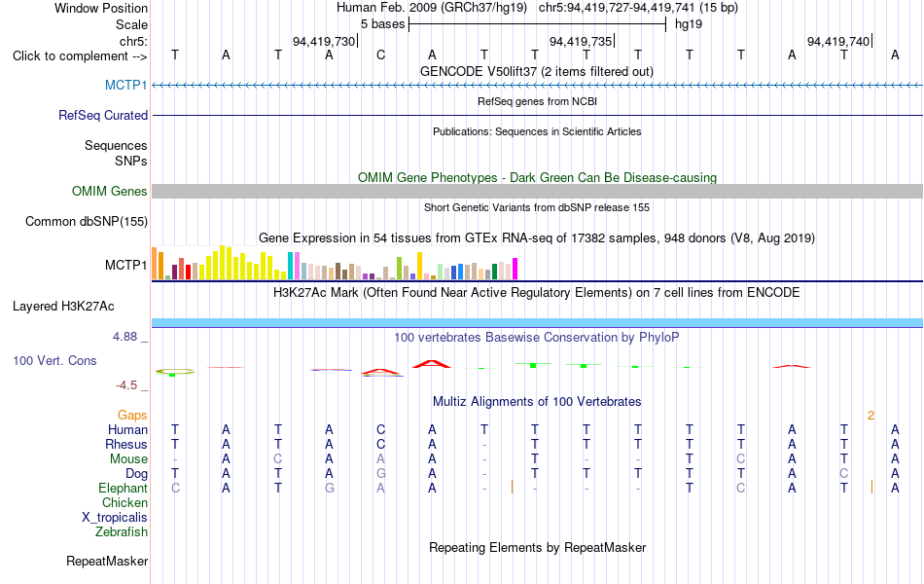Click the OMIM Gene Phenotypes track title
The width and height of the screenshot is (924, 584).
pos(538,177)
